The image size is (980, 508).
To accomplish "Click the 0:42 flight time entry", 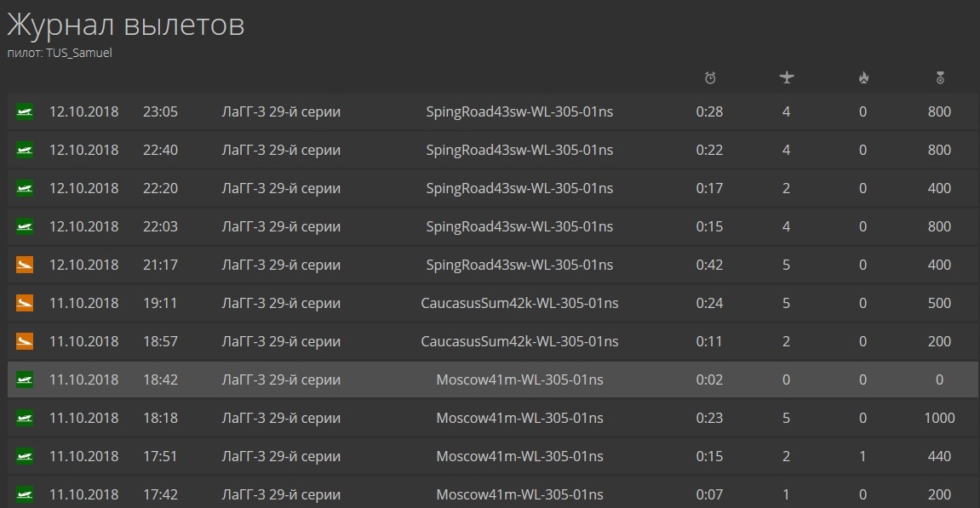I will click(709, 265).
